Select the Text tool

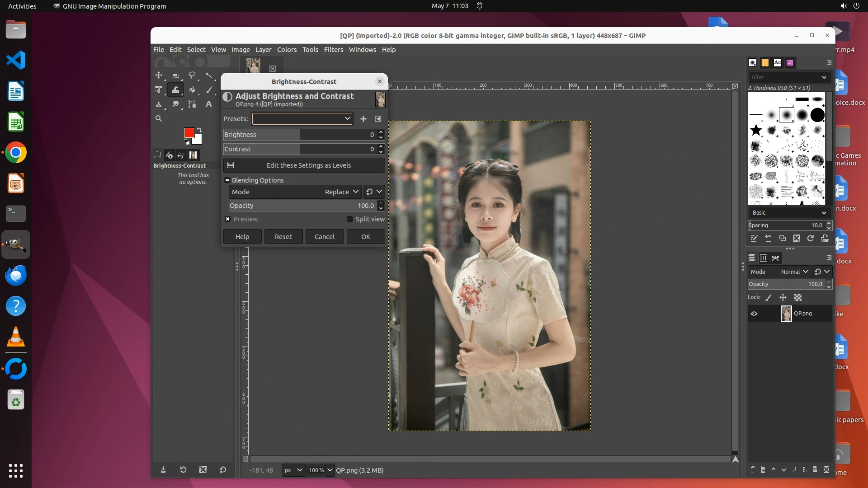pyautogui.click(x=209, y=104)
